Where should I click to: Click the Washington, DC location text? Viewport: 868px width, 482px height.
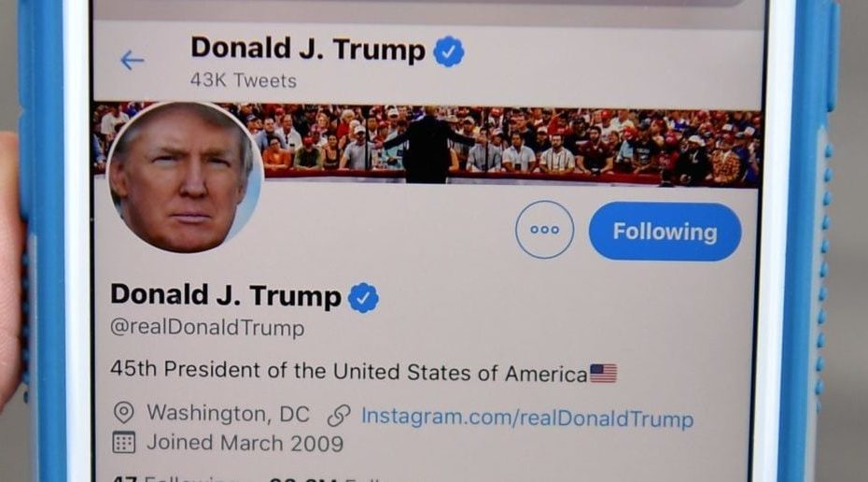pyautogui.click(x=228, y=413)
